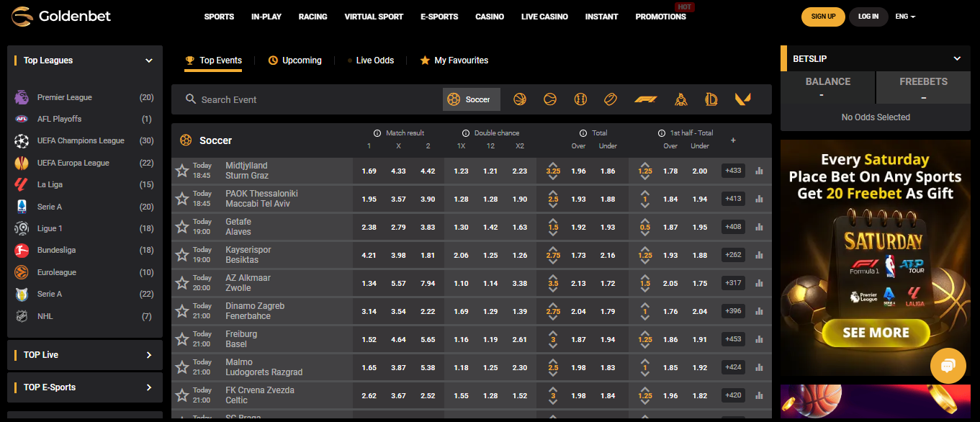Open League of Legends e-sports odds
The height and width of the screenshot is (422, 980).
pyautogui.click(x=710, y=99)
